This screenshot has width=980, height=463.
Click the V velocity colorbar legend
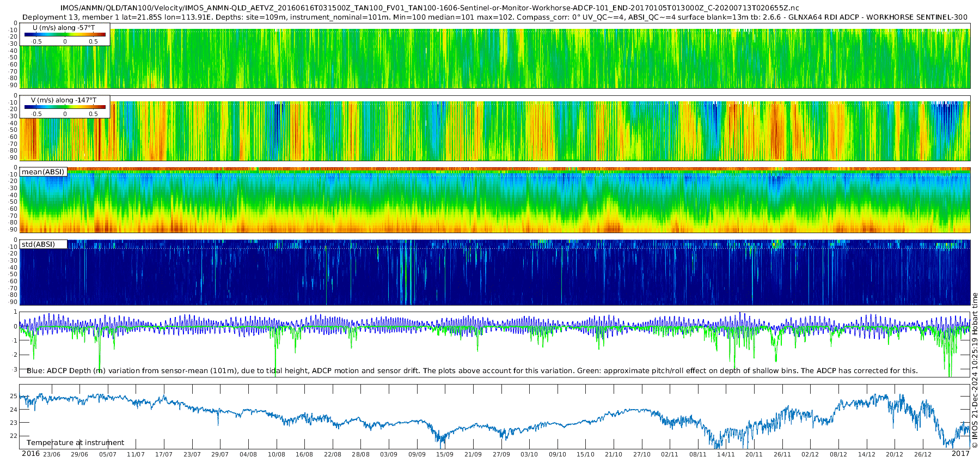point(65,107)
